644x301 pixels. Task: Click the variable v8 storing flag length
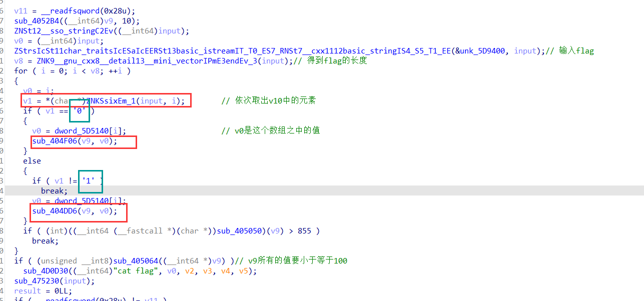tap(19, 60)
